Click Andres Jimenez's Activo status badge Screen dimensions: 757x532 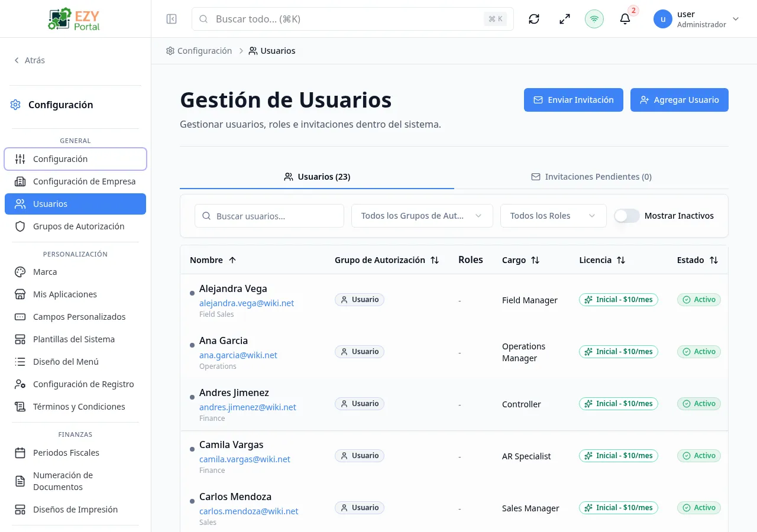point(699,404)
